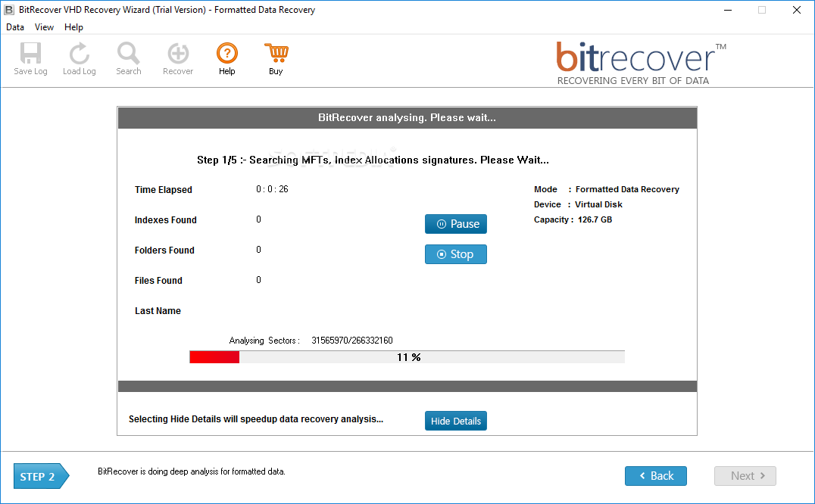Open the Help menu in menu bar
Image resolution: width=815 pixels, height=504 pixels.
pyautogui.click(x=73, y=27)
